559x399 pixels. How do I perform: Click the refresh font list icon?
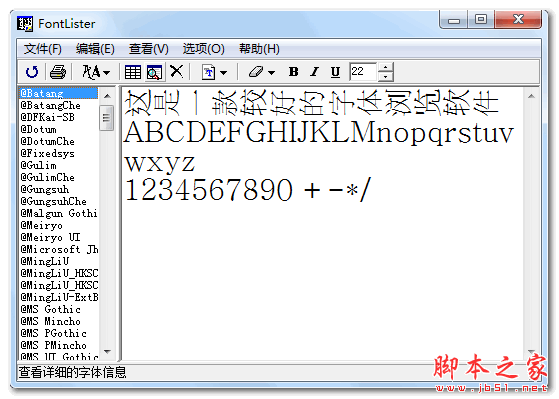pos(32,72)
